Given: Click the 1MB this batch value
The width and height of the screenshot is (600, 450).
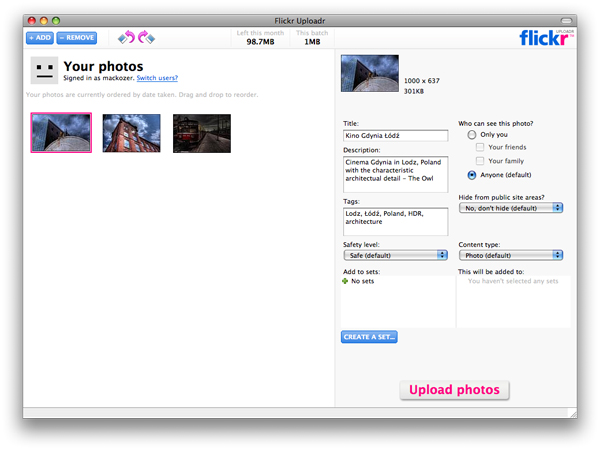Looking at the screenshot, I should pyautogui.click(x=312, y=42).
